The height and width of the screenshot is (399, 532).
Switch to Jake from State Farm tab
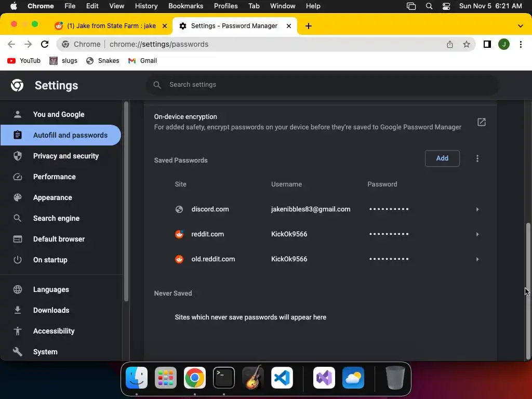click(x=111, y=26)
